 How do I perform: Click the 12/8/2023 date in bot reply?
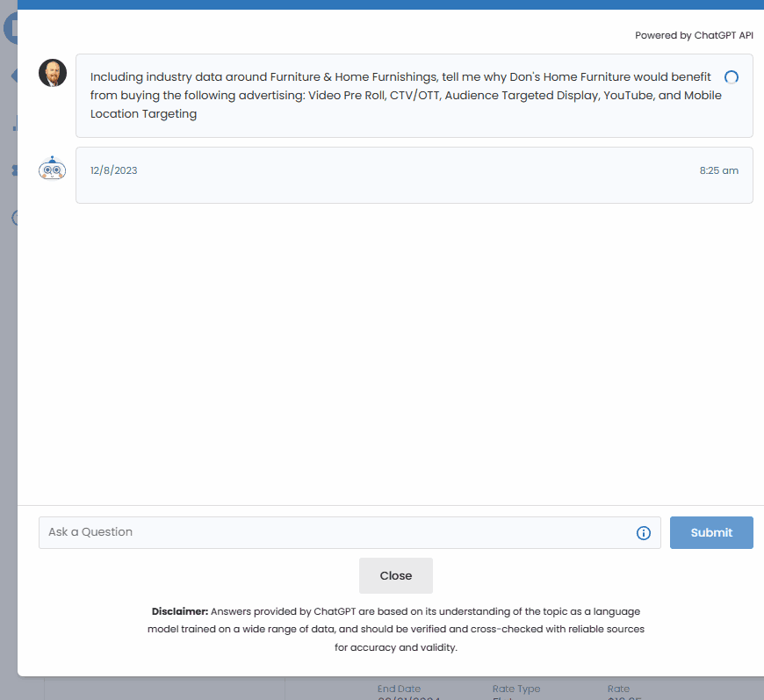(x=114, y=170)
